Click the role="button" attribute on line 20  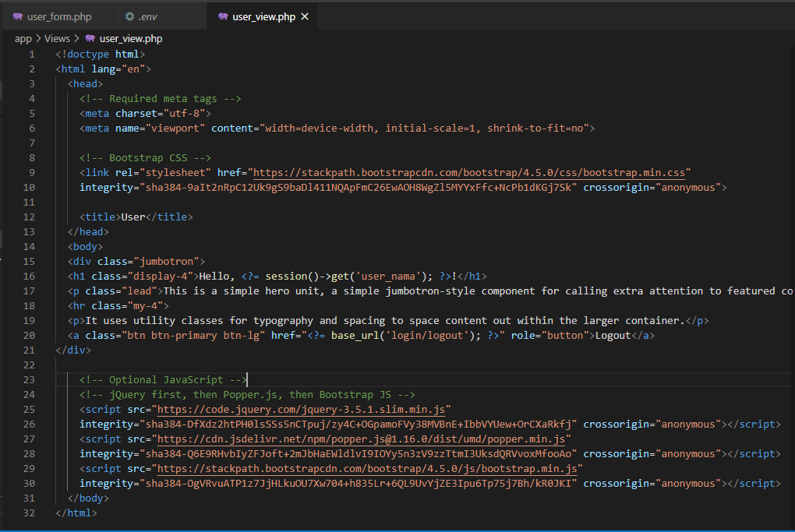click(549, 336)
